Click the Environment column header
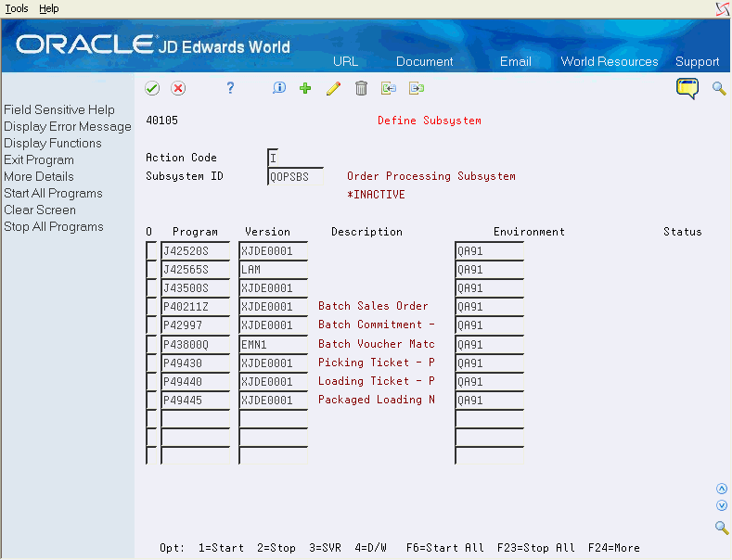This screenshot has height=560, width=732. click(529, 232)
